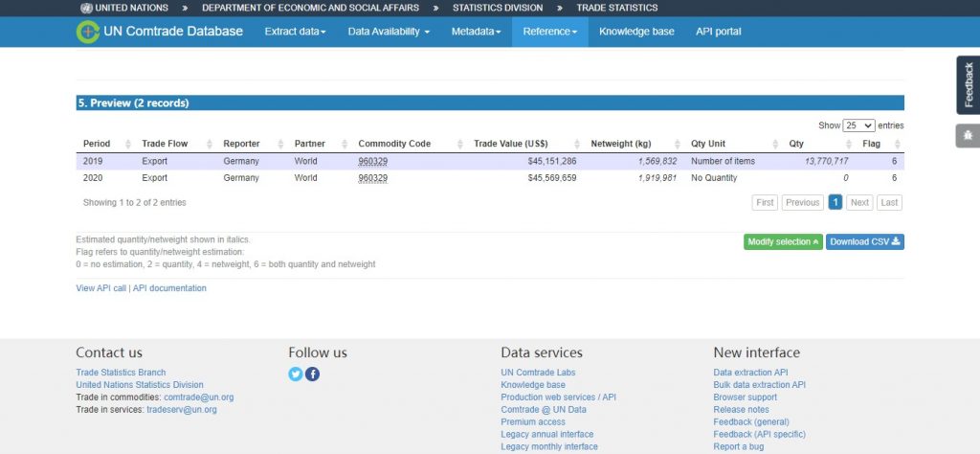Open the Feedback (API specific) link
The image size is (980, 454).
coord(759,435)
